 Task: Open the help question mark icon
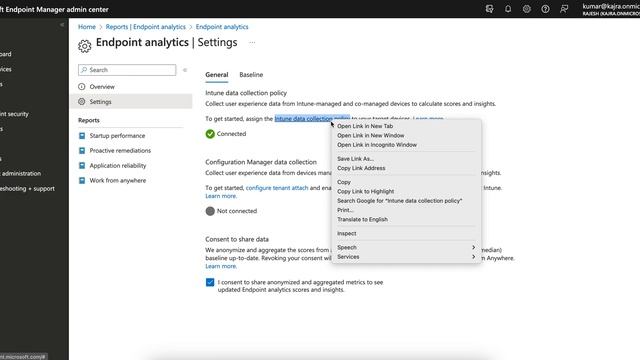click(x=545, y=9)
